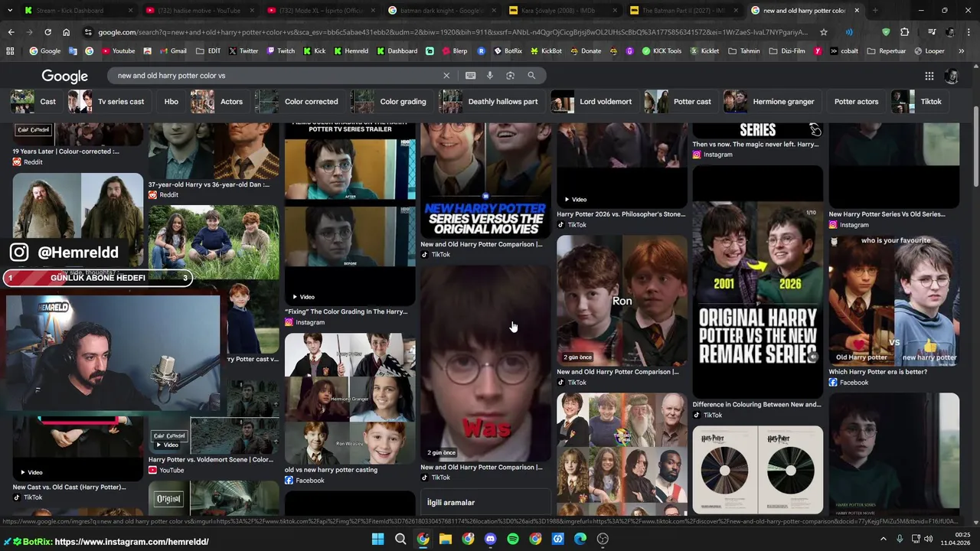
Task: Go to Google homepage logo
Action: point(64,77)
